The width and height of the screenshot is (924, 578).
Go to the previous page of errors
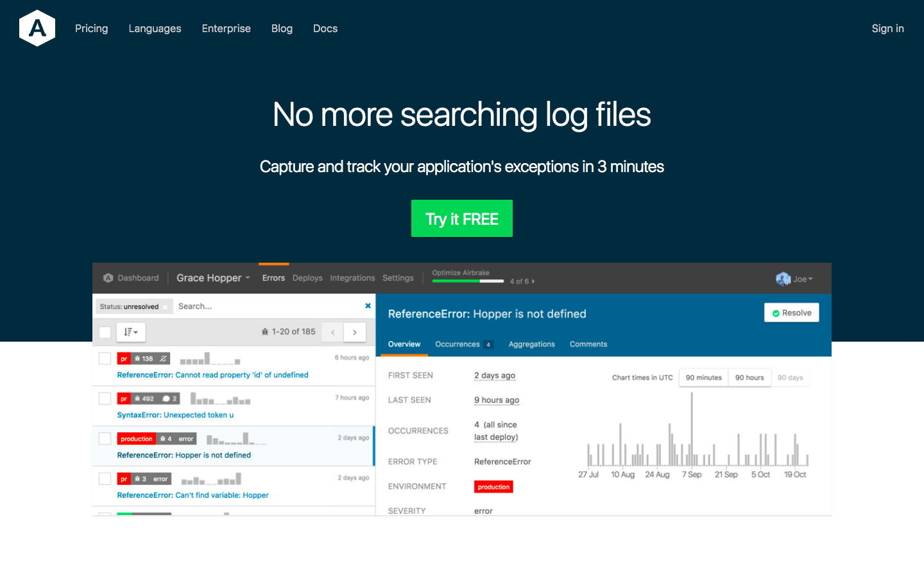pyautogui.click(x=332, y=332)
